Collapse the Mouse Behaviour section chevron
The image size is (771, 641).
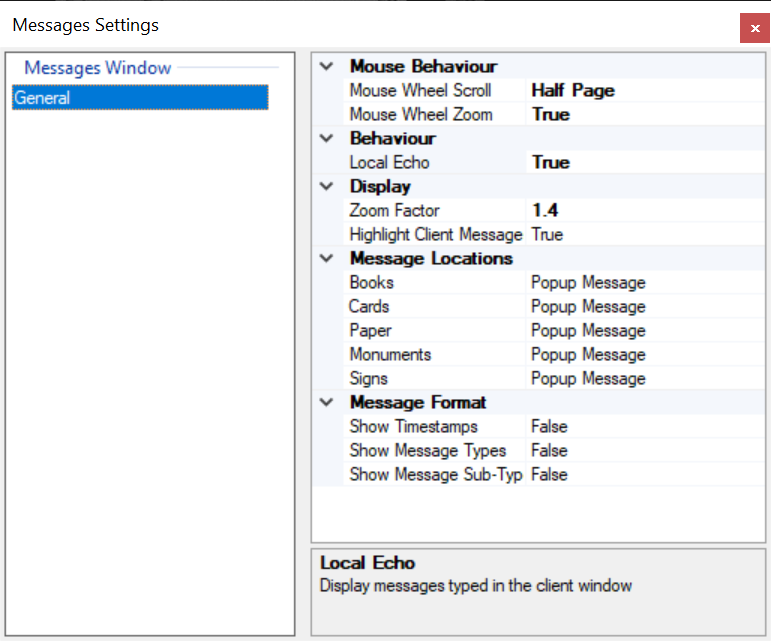(326, 66)
